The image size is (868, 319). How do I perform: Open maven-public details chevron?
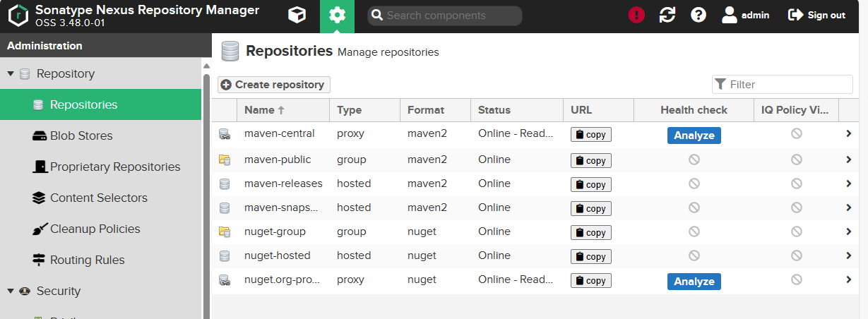pos(849,159)
